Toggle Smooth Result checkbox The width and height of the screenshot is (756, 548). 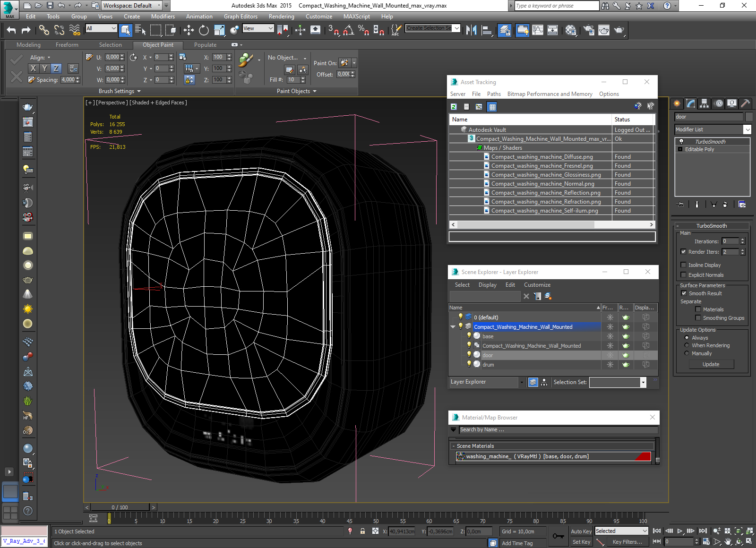pyautogui.click(x=684, y=293)
